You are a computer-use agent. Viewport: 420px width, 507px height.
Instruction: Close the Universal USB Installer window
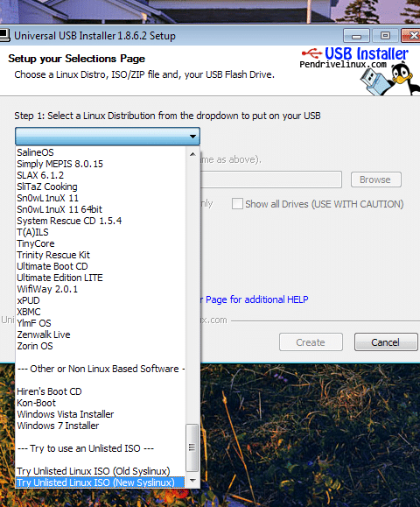coord(410,36)
